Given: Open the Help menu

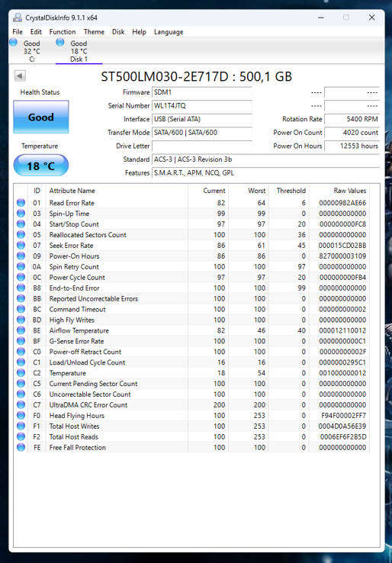Looking at the screenshot, I should pyautogui.click(x=139, y=31).
